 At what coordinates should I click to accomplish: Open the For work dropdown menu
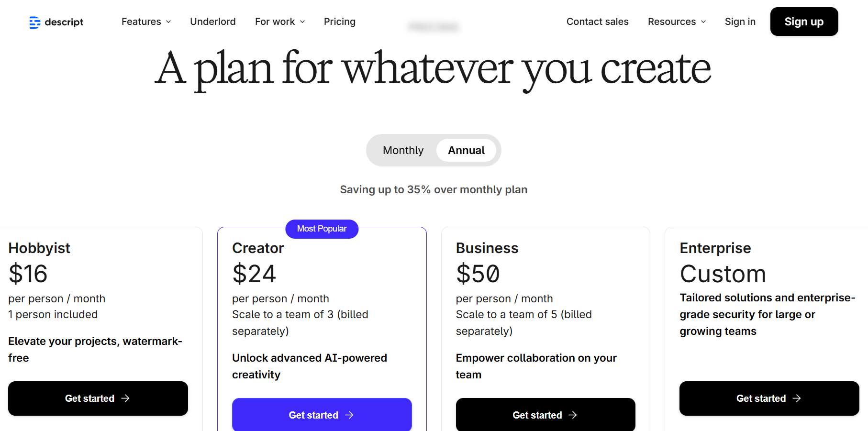coord(280,22)
